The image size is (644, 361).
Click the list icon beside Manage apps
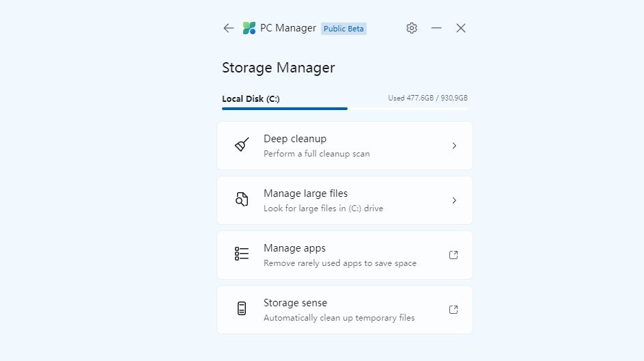coord(242,254)
